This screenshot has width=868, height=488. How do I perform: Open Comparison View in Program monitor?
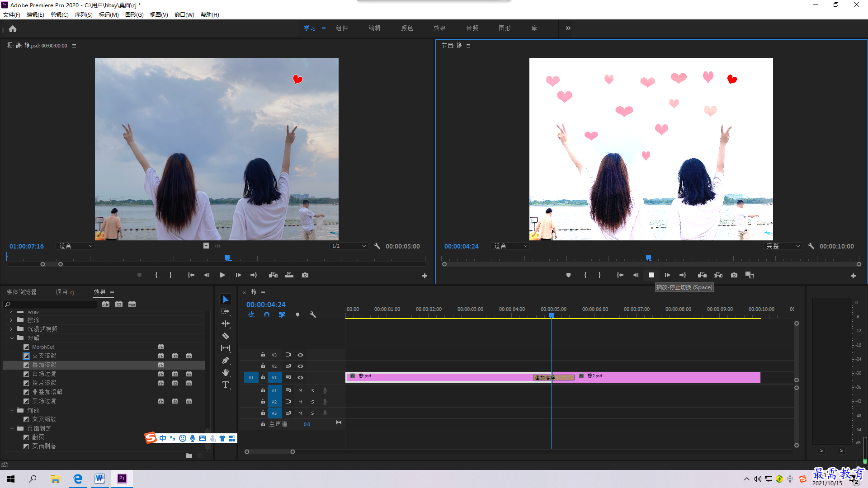point(750,275)
